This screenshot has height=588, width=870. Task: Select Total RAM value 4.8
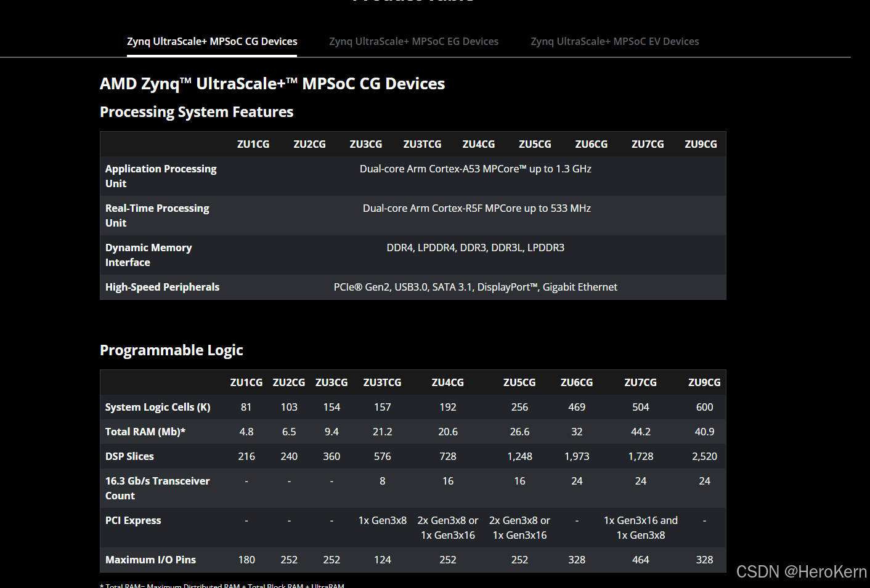coord(246,432)
